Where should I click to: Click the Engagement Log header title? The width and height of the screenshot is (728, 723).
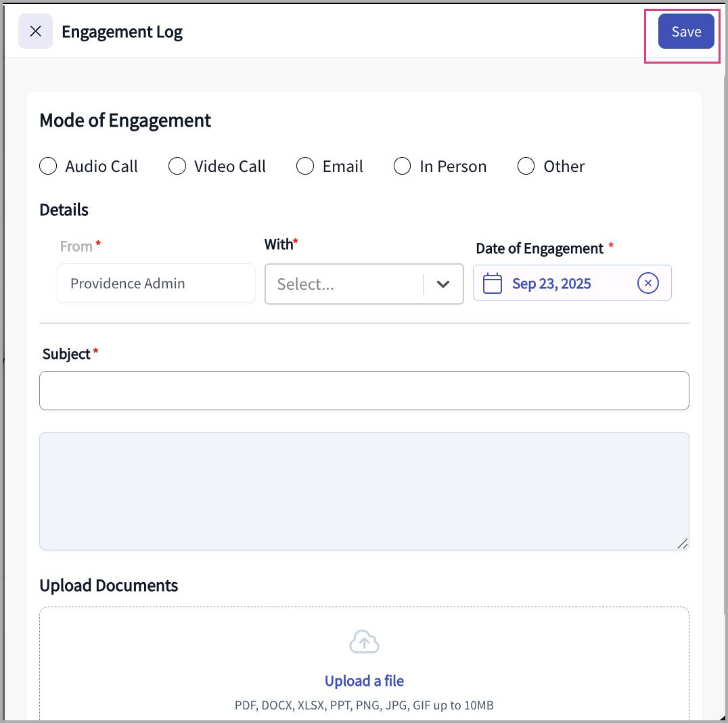point(122,32)
